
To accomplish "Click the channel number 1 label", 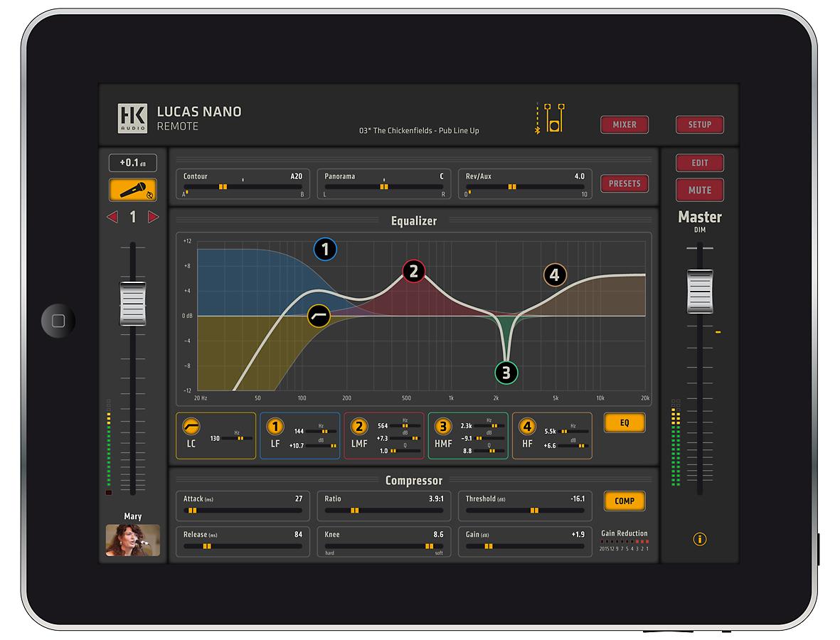I will click(x=133, y=217).
